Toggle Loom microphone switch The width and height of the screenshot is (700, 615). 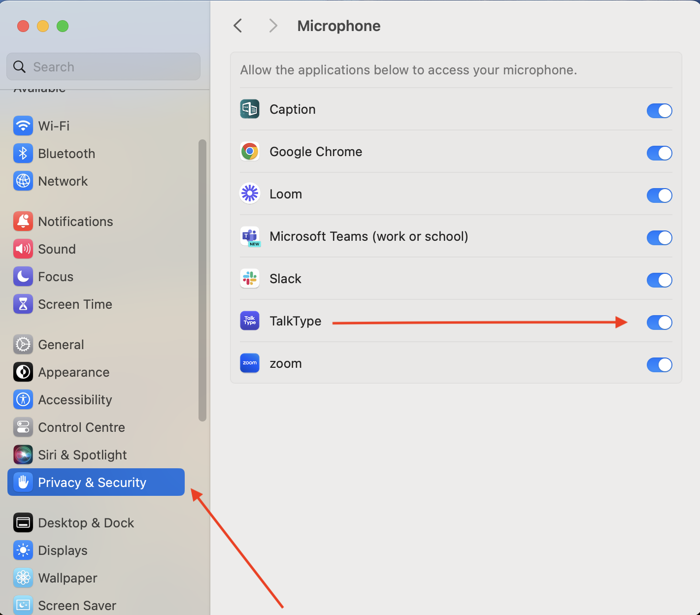(x=659, y=195)
